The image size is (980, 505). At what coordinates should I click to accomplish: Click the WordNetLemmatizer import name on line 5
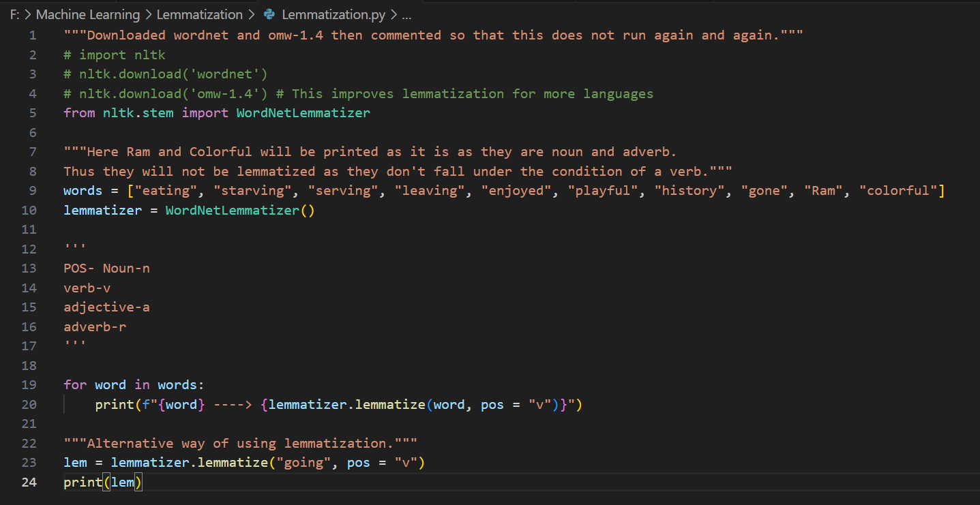[303, 113]
